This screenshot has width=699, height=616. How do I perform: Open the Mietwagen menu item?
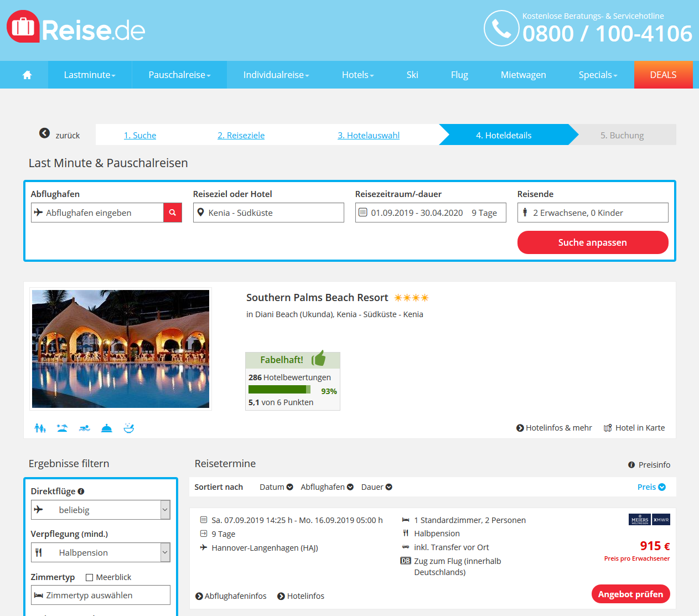tap(523, 75)
